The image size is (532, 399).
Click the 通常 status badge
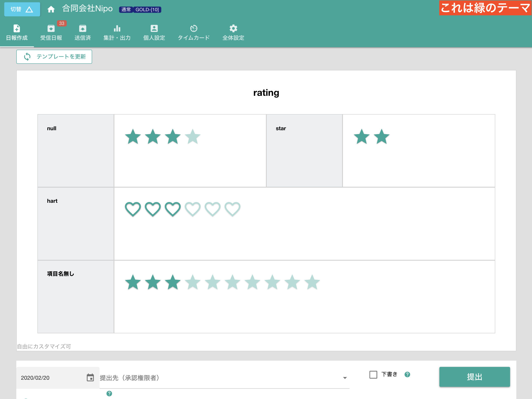pyautogui.click(x=126, y=10)
